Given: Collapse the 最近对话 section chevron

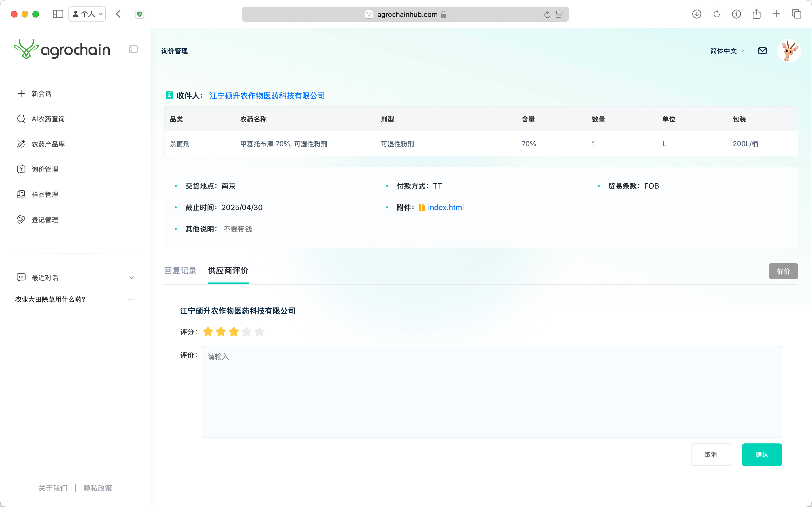Looking at the screenshot, I should click(x=131, y=278).
